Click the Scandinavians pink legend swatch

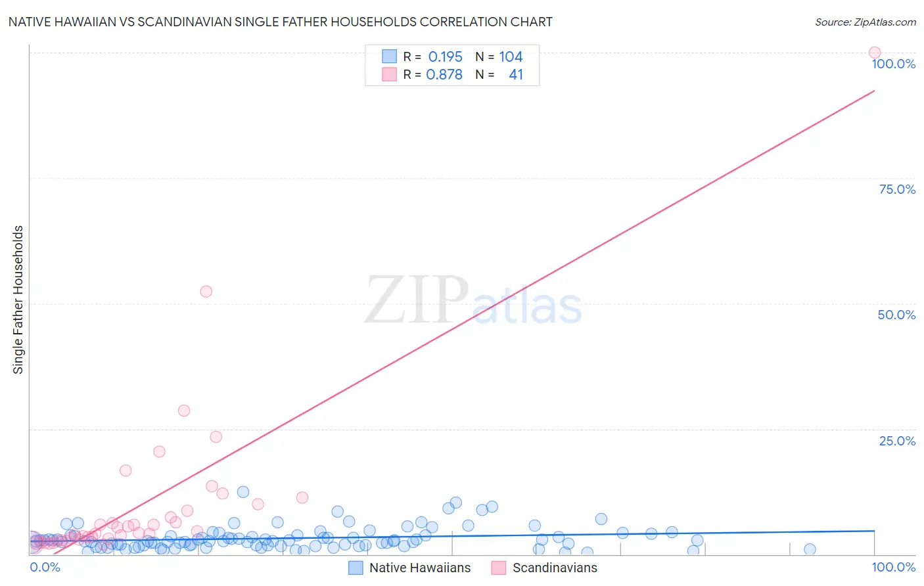(x=499, y=568)
